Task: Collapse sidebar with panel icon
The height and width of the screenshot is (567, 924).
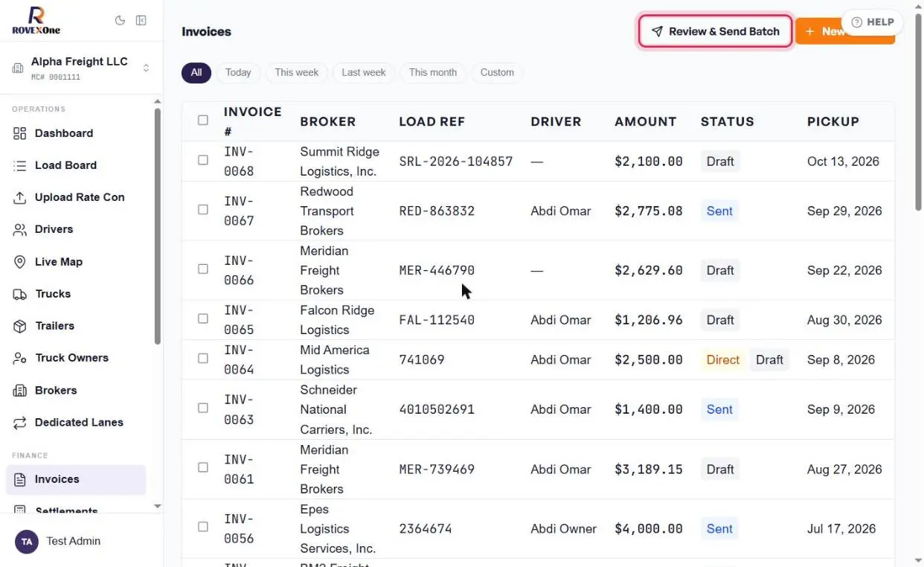Action: point(141,21)
